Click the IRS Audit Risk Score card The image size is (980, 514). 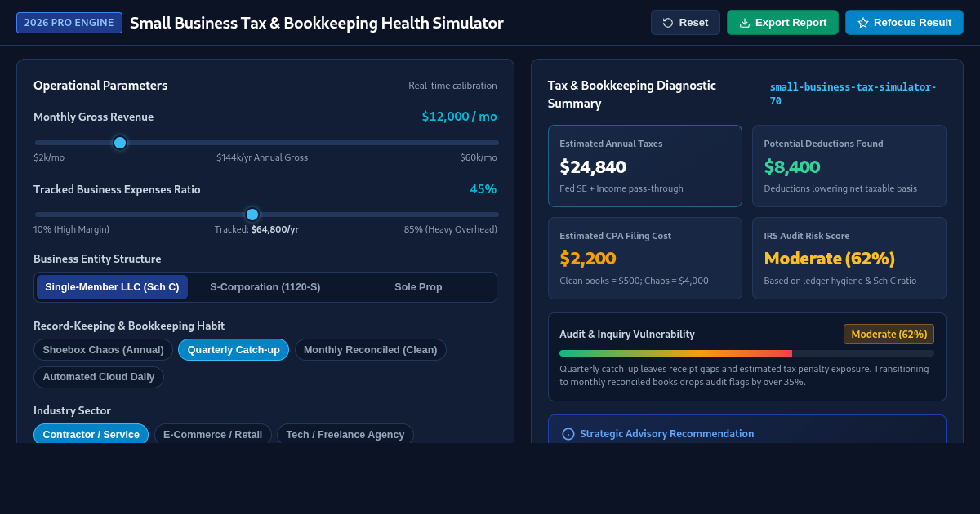coord(849,258)
